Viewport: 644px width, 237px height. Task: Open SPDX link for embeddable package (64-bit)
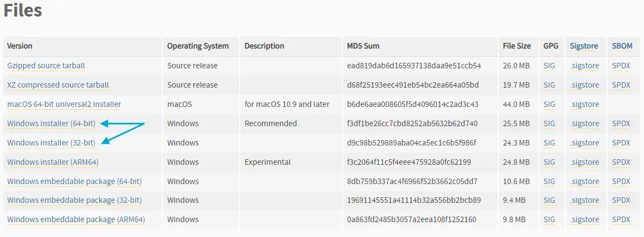(x=621, y=181)
